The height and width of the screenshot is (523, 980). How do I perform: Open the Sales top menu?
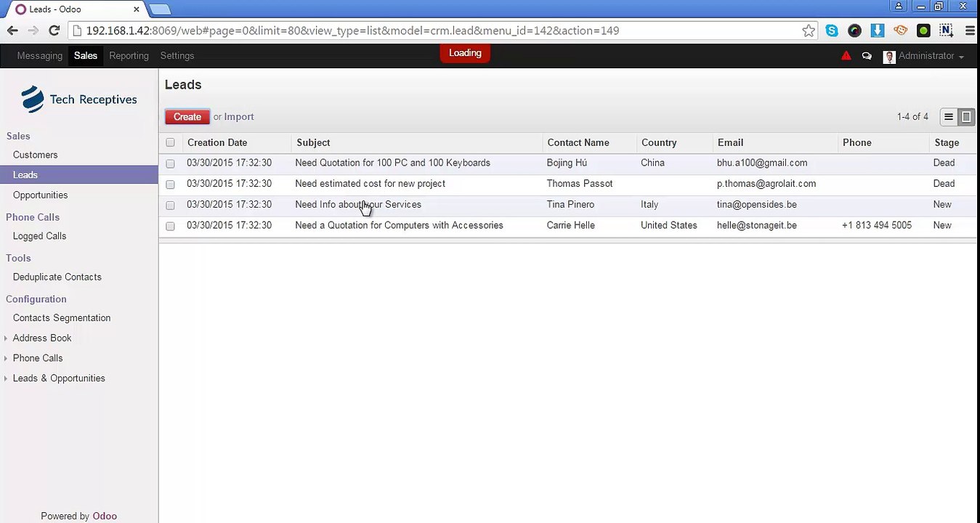(x=86, y=56)
